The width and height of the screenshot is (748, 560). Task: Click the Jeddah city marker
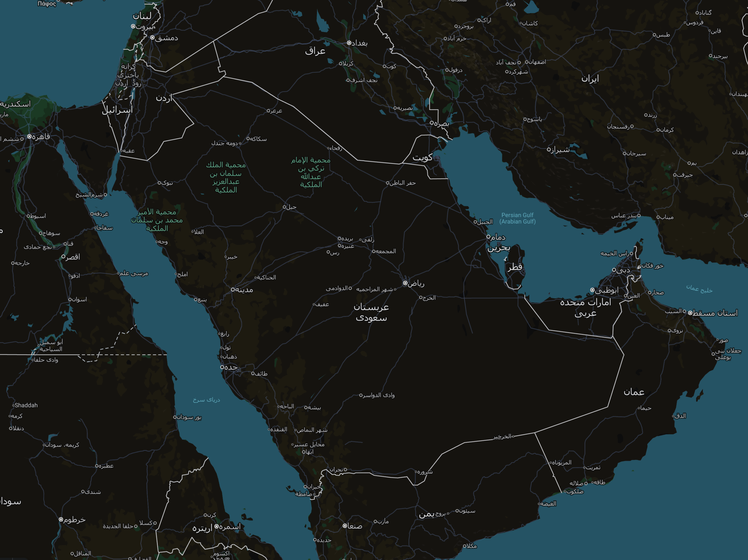tap(222, 367)
